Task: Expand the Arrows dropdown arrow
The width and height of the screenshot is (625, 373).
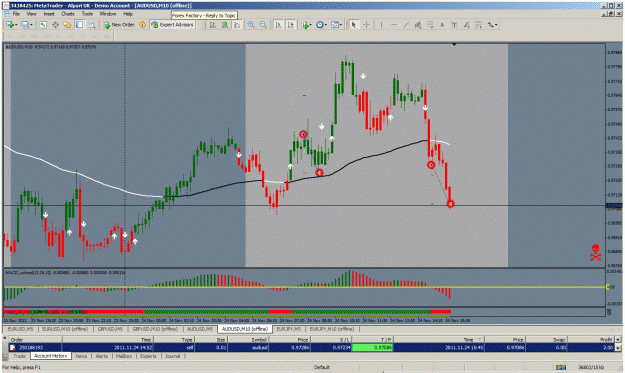Action: [496, 25]
